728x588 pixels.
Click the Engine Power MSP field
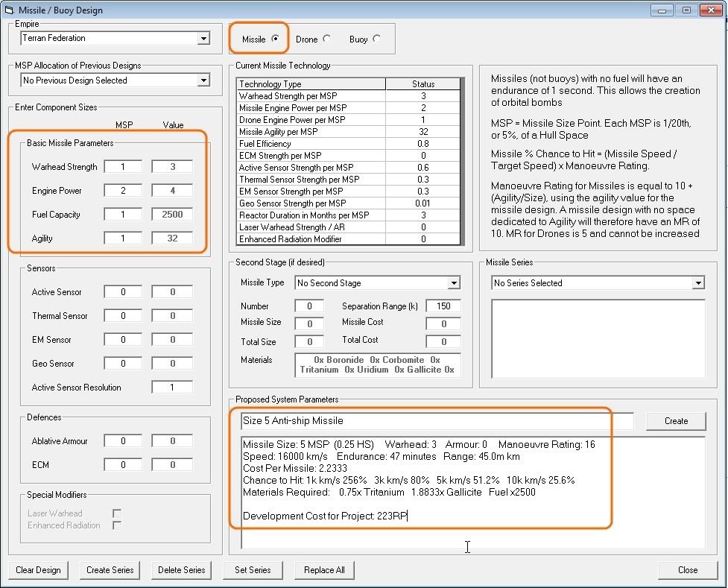coord(123,191)
